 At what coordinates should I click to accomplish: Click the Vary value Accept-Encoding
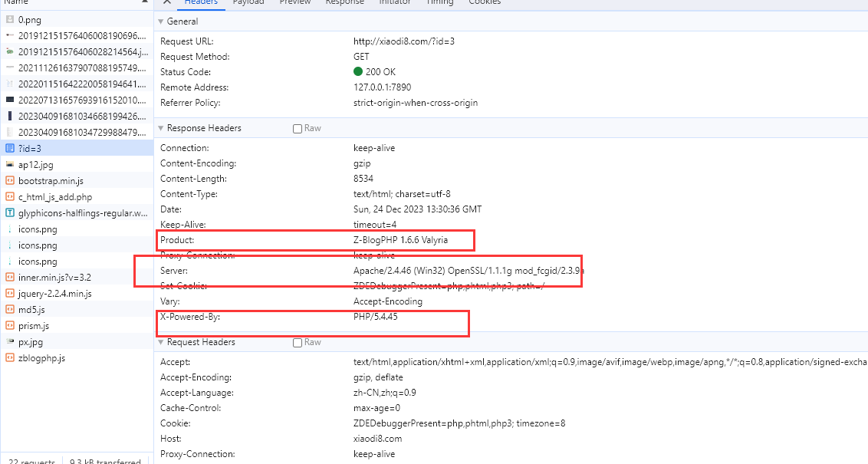387,301
